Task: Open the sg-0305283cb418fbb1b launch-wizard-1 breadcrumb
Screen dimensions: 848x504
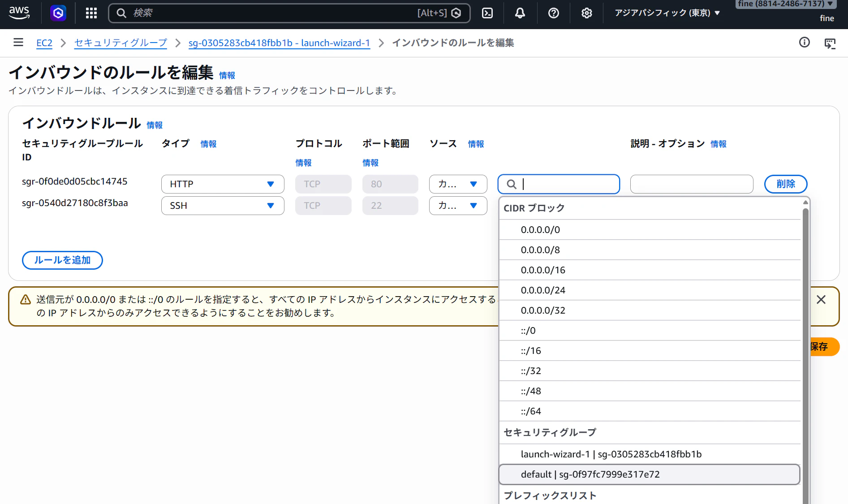Action: click(x=279, y=43)
